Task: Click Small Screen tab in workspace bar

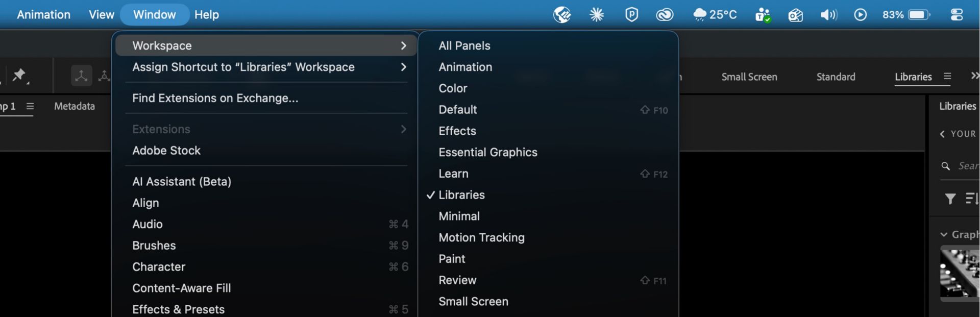Action: [749, 77]
